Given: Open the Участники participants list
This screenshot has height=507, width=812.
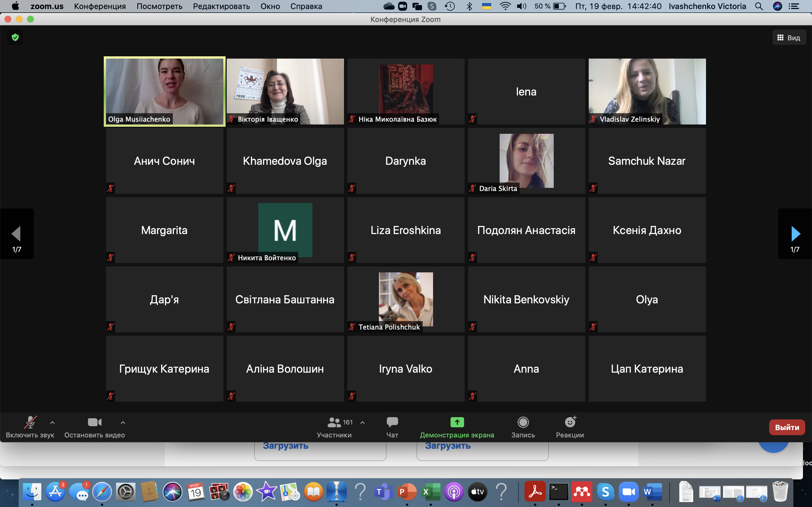Looking at the screenshot, I should [334, 426].
